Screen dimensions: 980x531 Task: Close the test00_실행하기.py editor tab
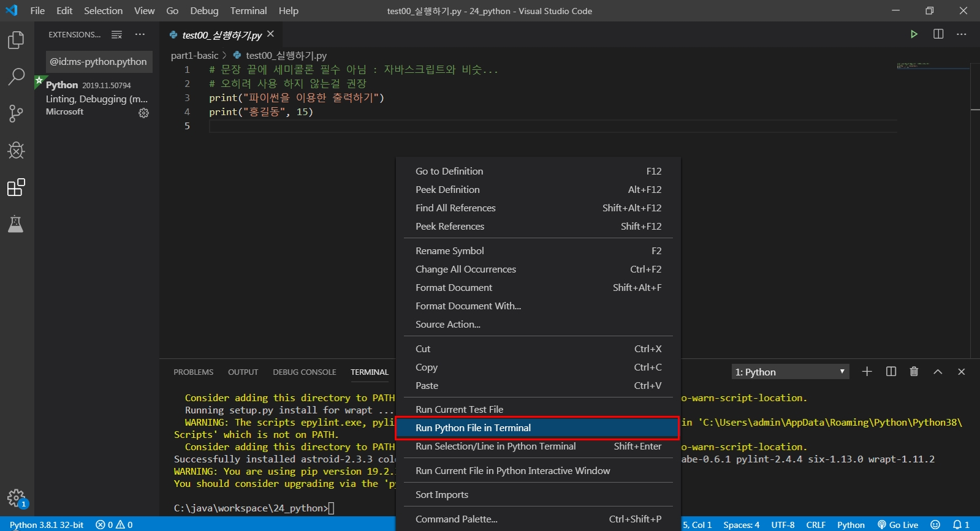pos(270,34)
